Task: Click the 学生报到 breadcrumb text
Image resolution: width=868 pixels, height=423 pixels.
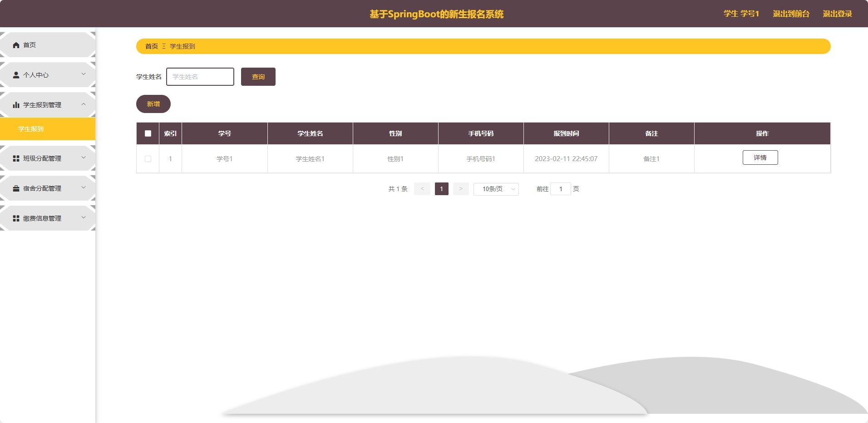Action: pos(182,46)
